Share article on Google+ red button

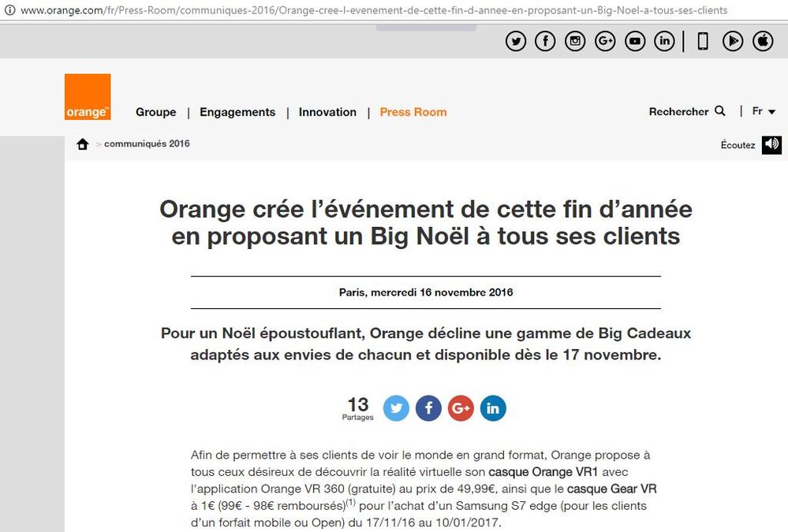[461, 408]
